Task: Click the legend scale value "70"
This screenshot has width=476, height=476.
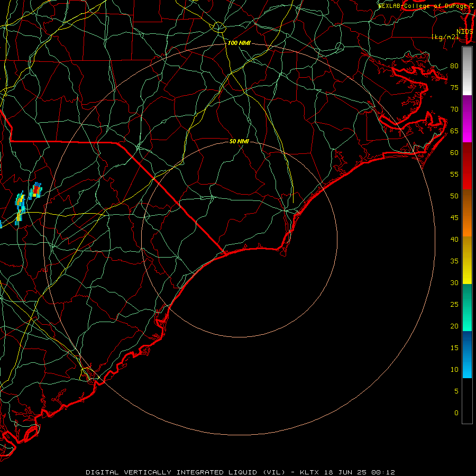Action: coord(454,109)
